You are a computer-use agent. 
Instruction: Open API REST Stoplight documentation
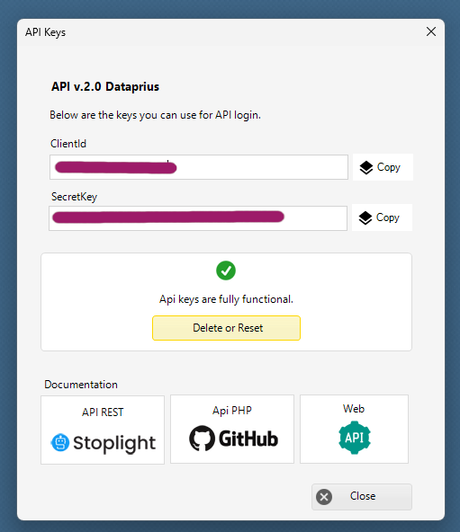(102, 430)
